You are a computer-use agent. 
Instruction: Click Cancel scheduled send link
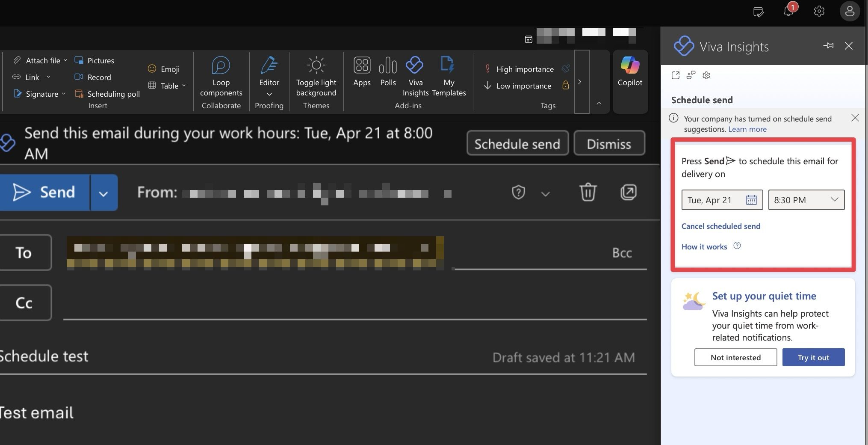click(721, 226)
